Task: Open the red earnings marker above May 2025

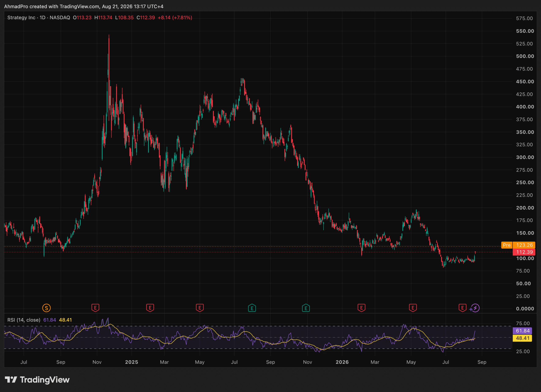Action: (200, 308)
